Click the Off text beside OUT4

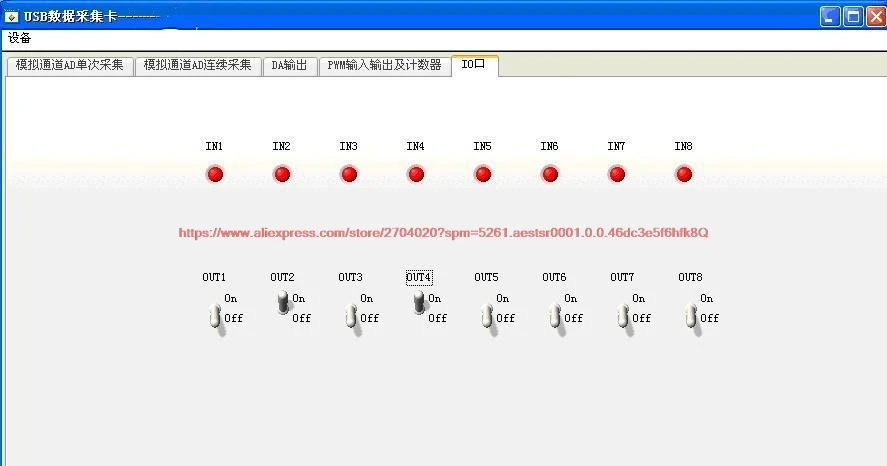click(437, 318)
